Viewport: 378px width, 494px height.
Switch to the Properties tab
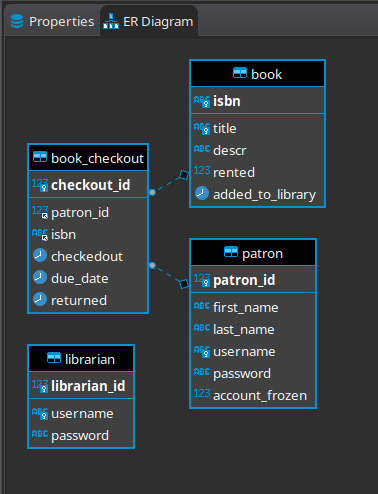[52, 22]
